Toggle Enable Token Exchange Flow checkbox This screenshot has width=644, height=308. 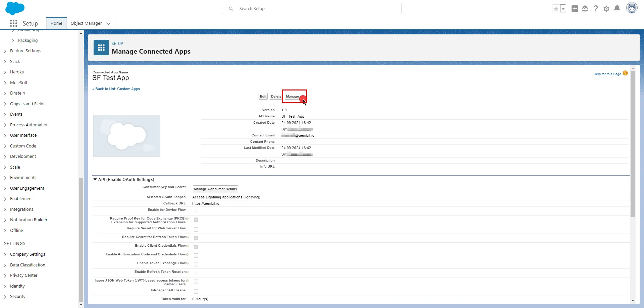pyautogui.click(x=196, y=264)
